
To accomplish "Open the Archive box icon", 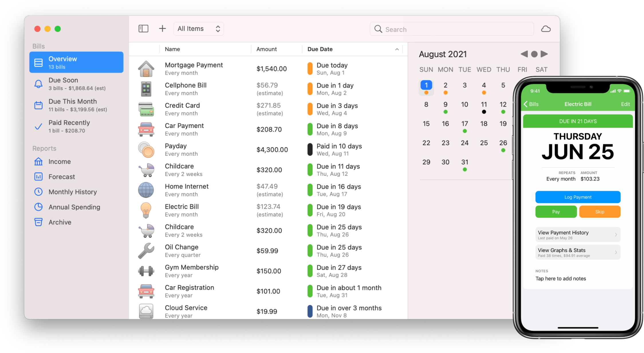I will [x=38, y=222].
